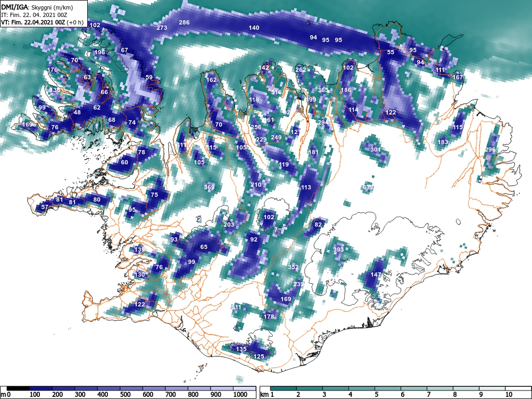Image resolution: width=532 pixels, height=399 pixels.
Task: Click the '203' visibility value
Action: tap(229, 225)
